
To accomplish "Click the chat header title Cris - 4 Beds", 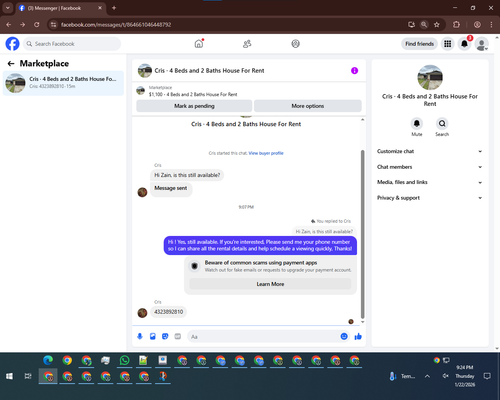I will pyautogui.click(x=209, y=71).
